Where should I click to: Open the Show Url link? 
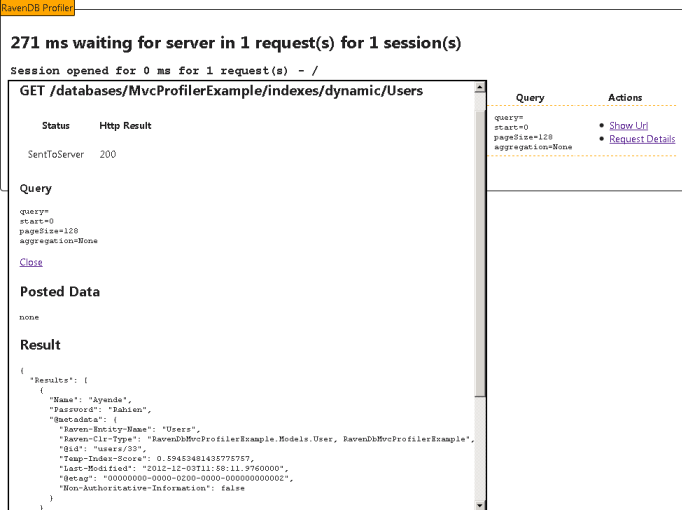(629, 126)
